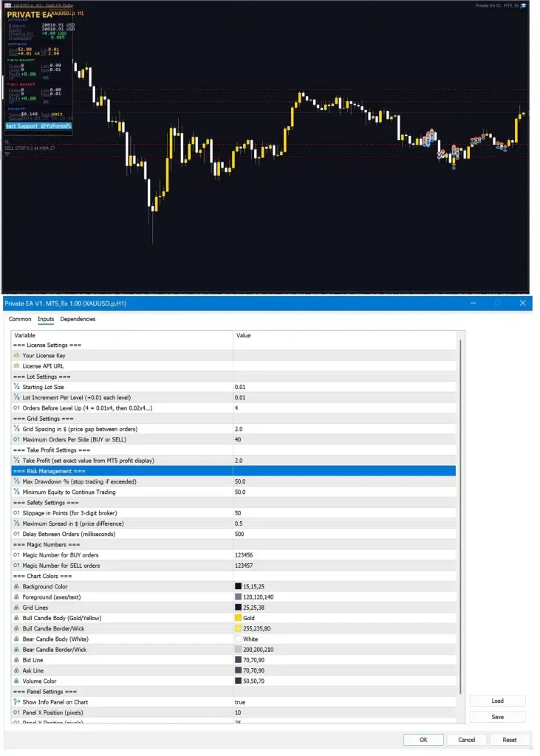Edit Panel X Position value 10
This screenshot has height=756, width=540.
tap(344, 713)
